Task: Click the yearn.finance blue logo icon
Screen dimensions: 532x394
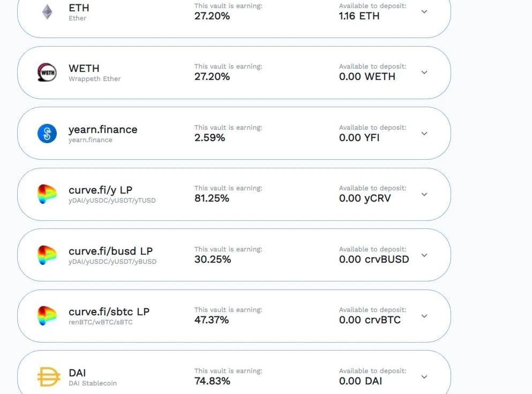Action: 47,133
